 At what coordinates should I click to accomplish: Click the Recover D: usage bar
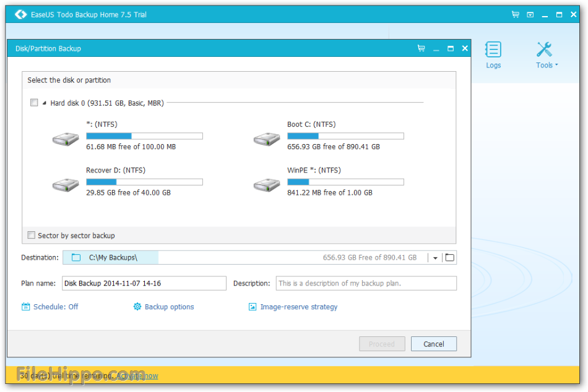[x=144, y=182]
